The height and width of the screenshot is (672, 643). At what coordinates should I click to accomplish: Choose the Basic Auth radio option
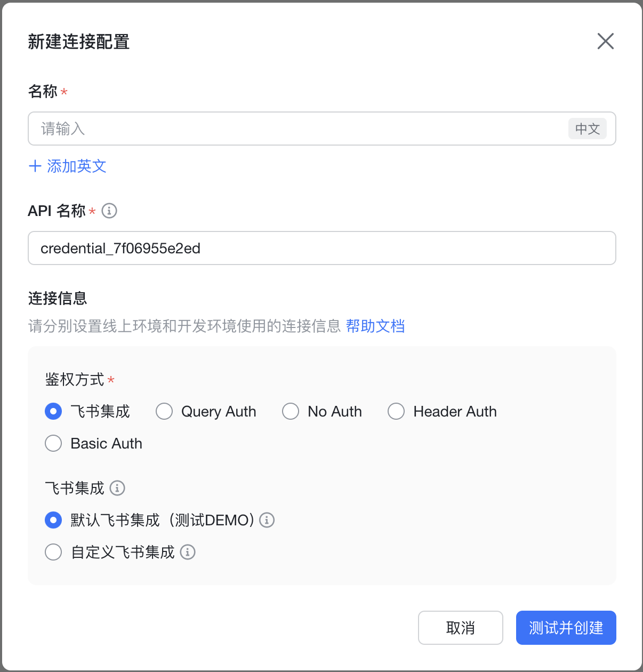pyautogui.click(x=53, y=443)
